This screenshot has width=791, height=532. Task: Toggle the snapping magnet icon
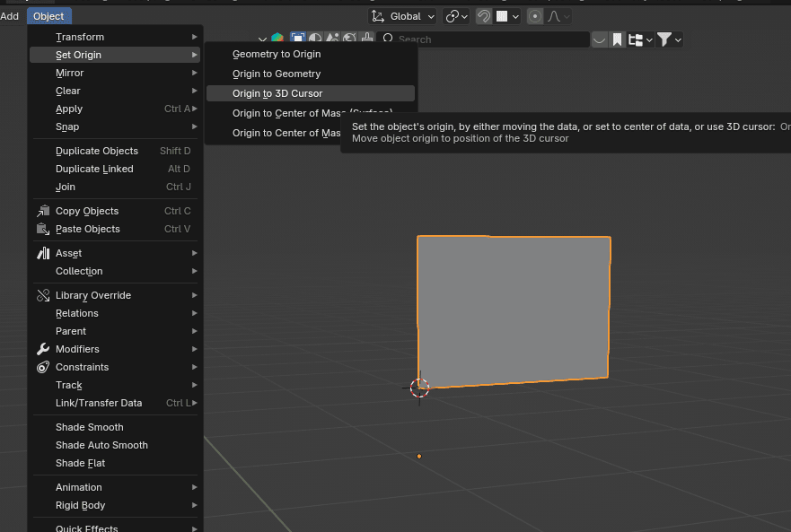(x=484, y=16)
